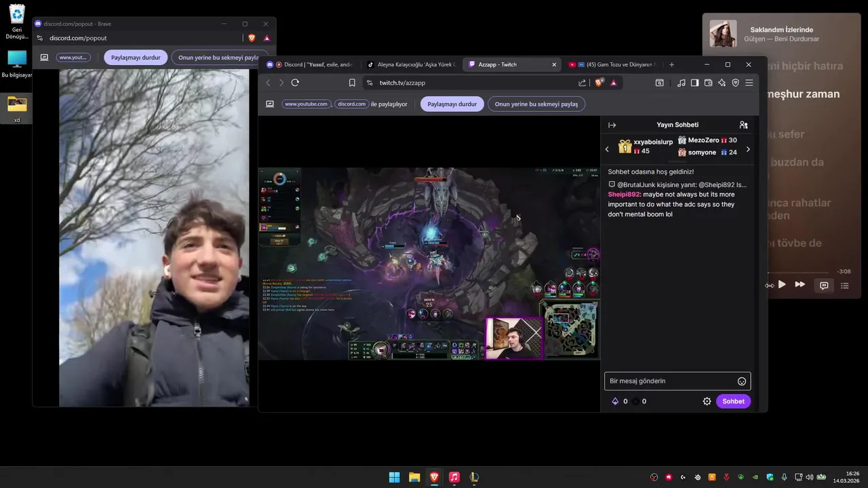Open Brave Shields in the Twitch window
The width and height of the screenshot is (868, 488).
point(599,83)
